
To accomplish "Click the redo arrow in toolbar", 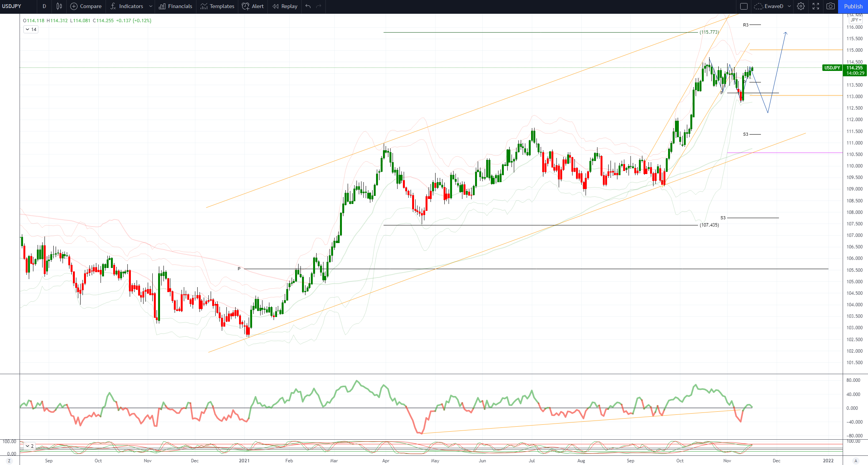I will (x=319, y=6).
